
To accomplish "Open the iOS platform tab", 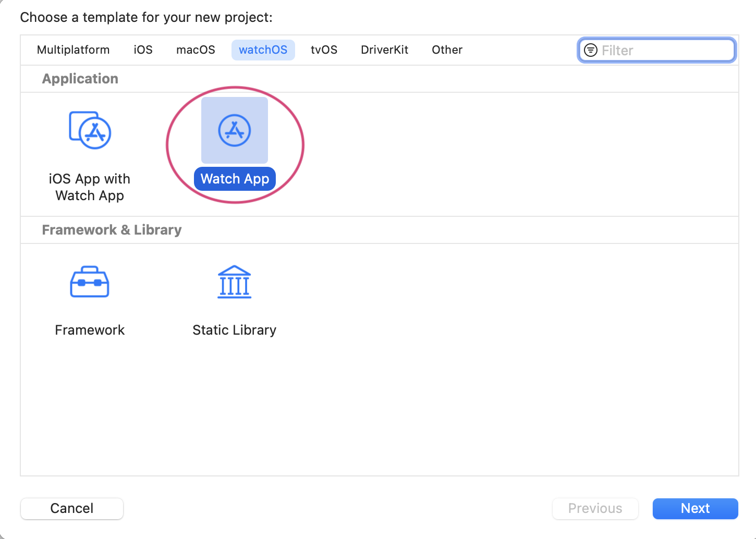I will coord(143,50).
